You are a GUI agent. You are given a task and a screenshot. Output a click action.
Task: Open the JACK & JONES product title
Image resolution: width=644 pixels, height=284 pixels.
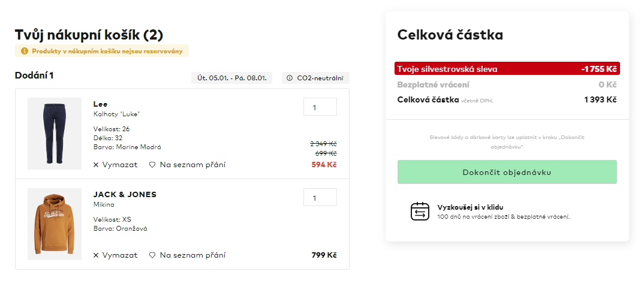[125, 195]
